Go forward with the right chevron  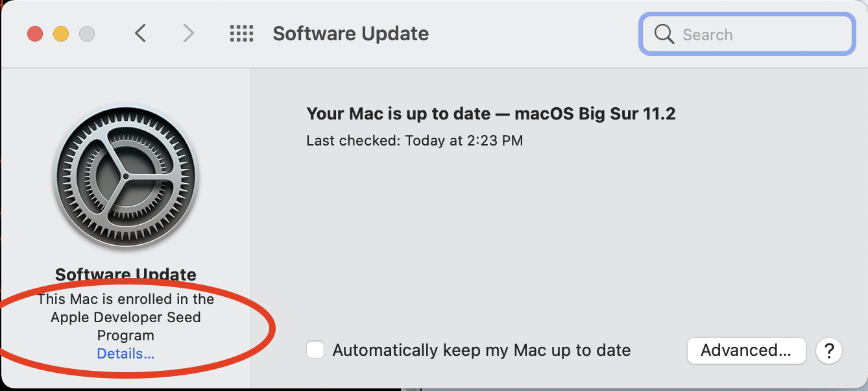pyautogui.click(x=188, y=33)
